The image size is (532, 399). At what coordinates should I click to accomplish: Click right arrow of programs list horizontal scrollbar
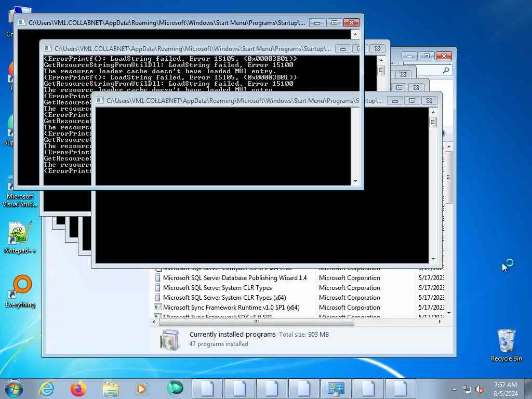[440, 322]
